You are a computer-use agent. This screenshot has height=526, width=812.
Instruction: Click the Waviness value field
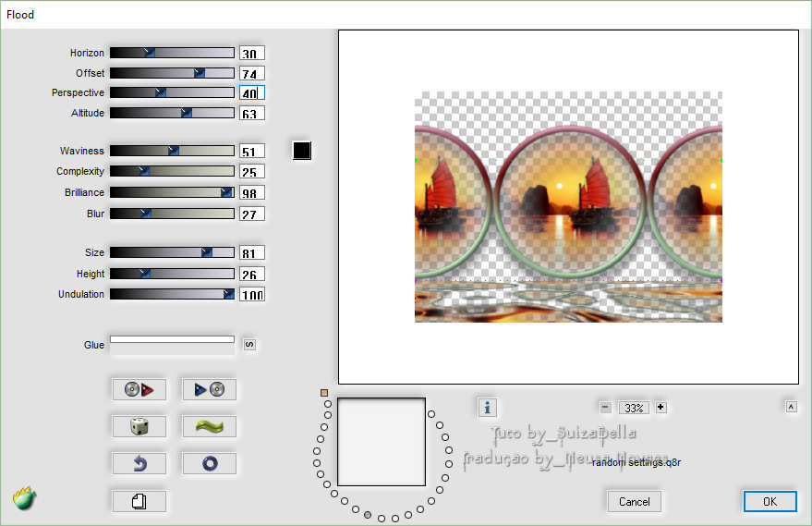tap(252, 152)
